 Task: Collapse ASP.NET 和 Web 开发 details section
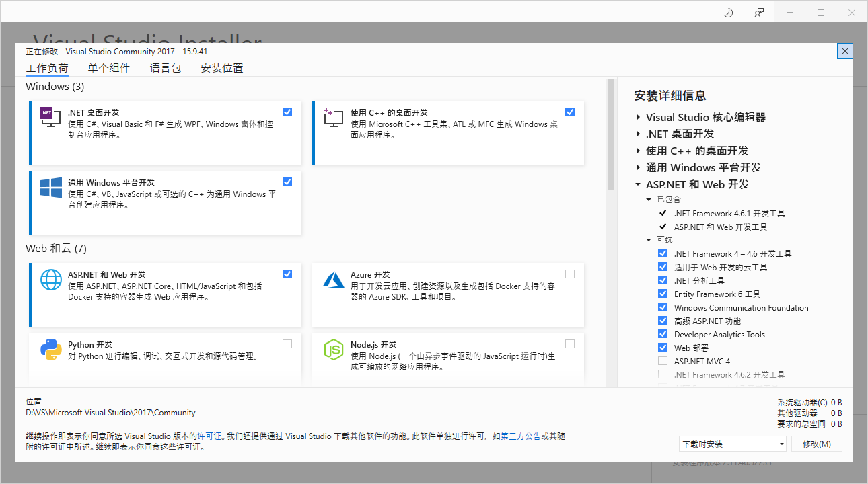tap(638, 185)
